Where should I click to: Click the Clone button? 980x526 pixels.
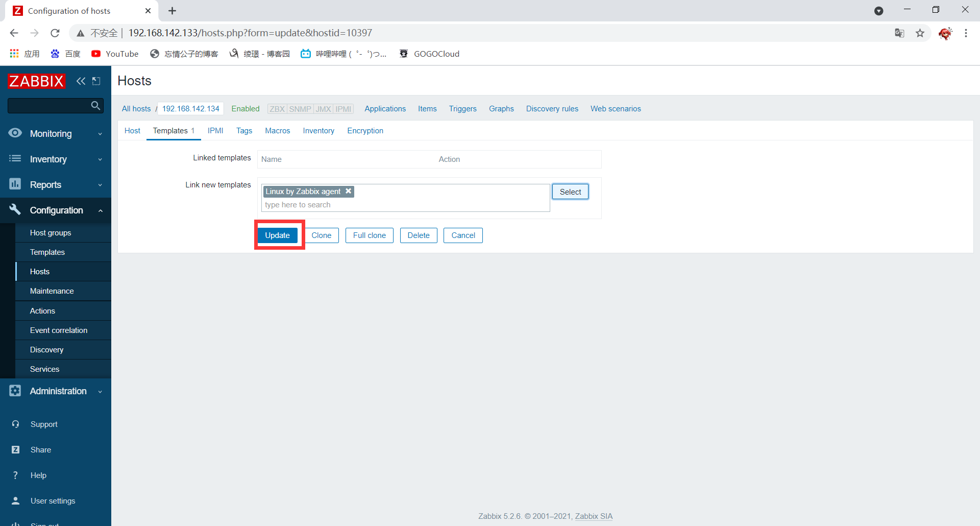pyautogui.click(x=322, y=235)
